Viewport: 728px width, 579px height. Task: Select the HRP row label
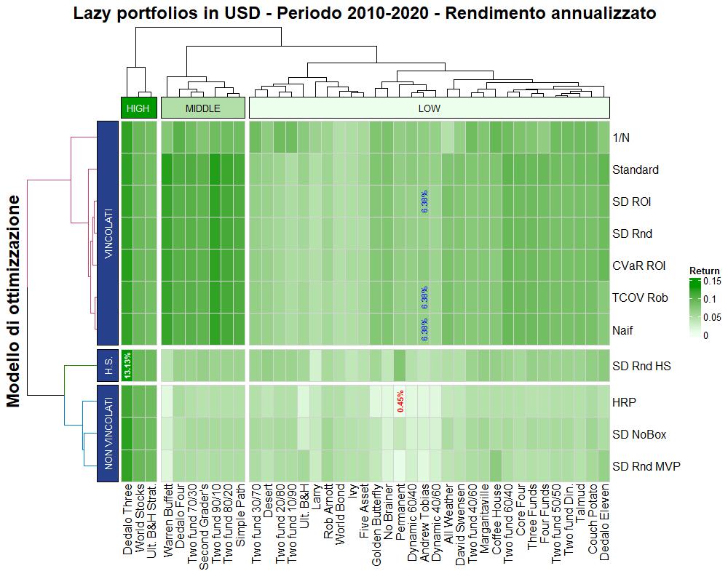624,402
